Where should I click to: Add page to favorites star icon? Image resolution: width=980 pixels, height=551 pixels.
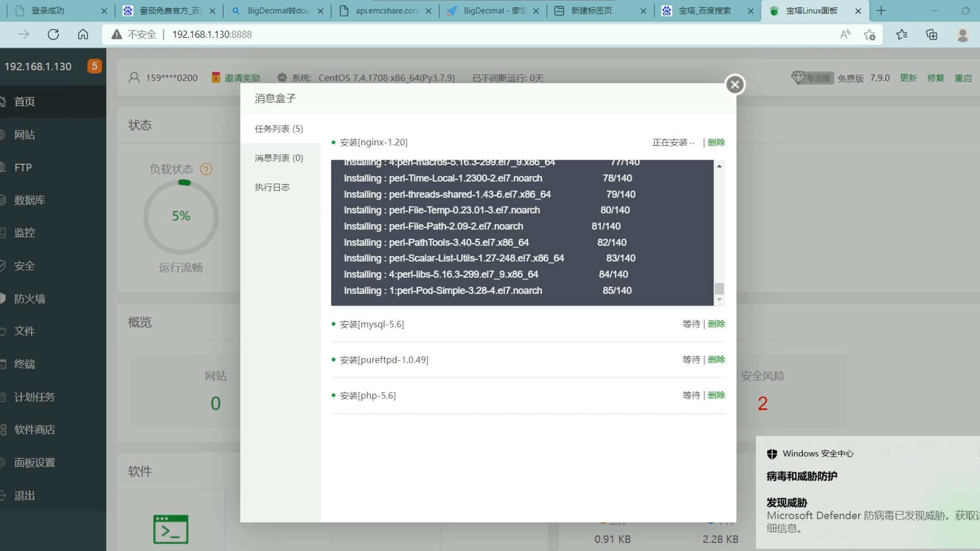870,34
